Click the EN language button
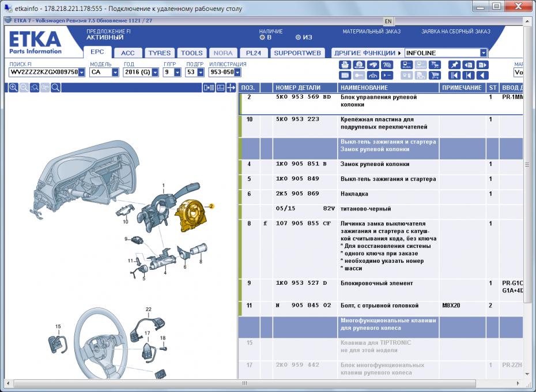This screenshot has height=392, width=536. pyautogui.click(x=388, y=21)
